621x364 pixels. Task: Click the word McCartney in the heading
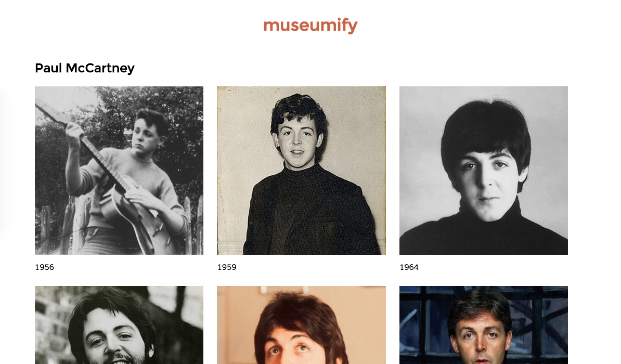click(100, 68)
